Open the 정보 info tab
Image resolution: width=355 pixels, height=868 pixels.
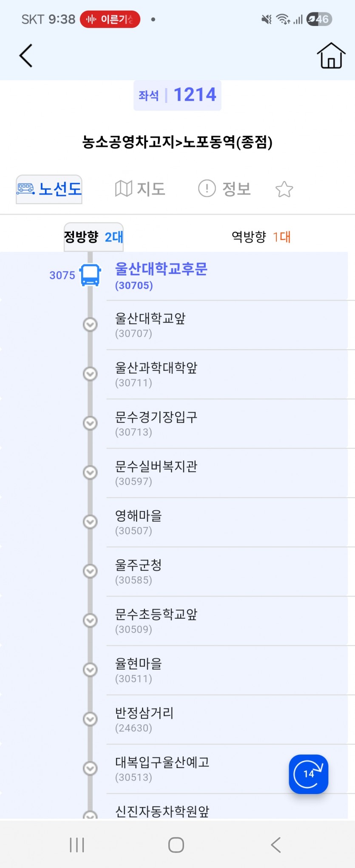pos(225,189)
